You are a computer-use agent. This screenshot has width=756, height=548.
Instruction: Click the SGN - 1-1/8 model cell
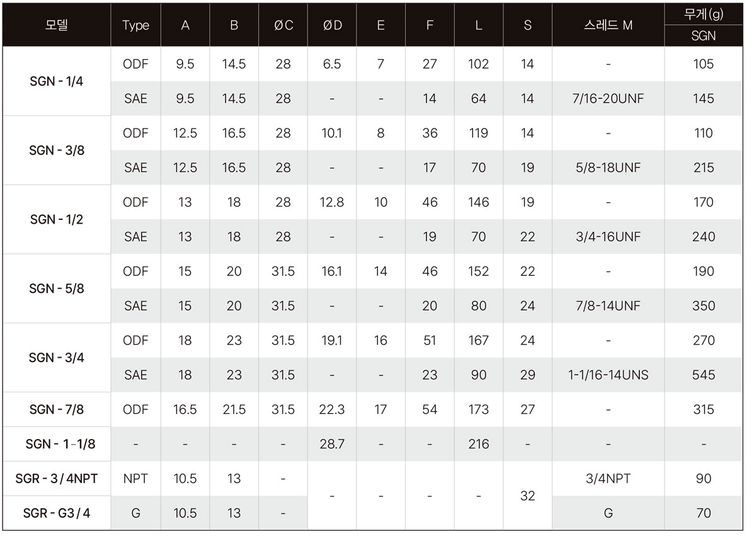pyautogui.click(x=57, y=444)
